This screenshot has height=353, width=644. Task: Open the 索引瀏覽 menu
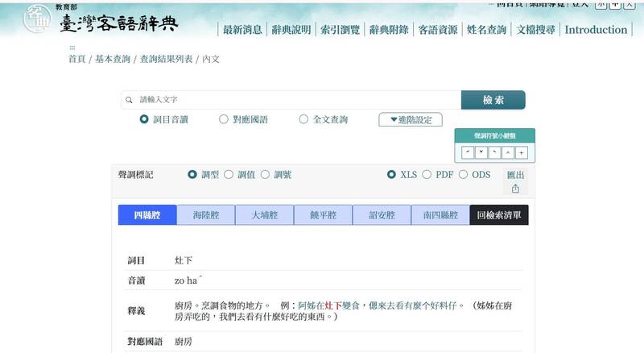coord(340,30)
